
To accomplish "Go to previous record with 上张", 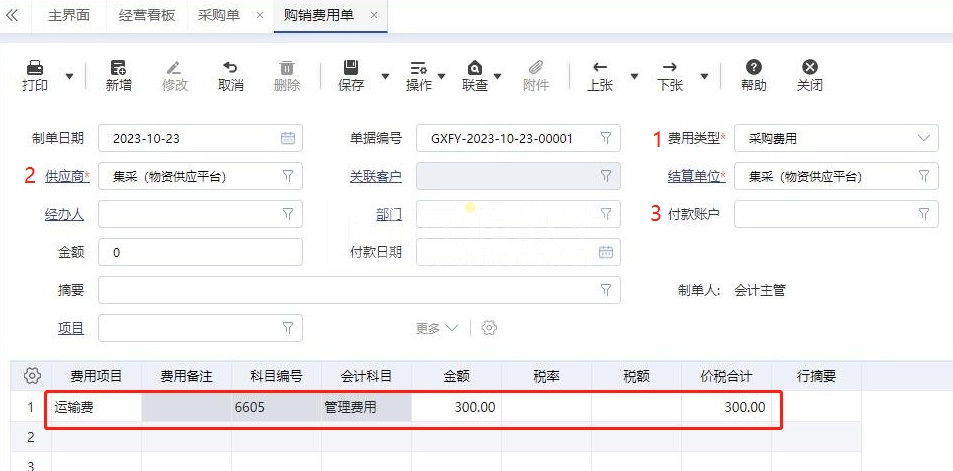I will point(600,68).
